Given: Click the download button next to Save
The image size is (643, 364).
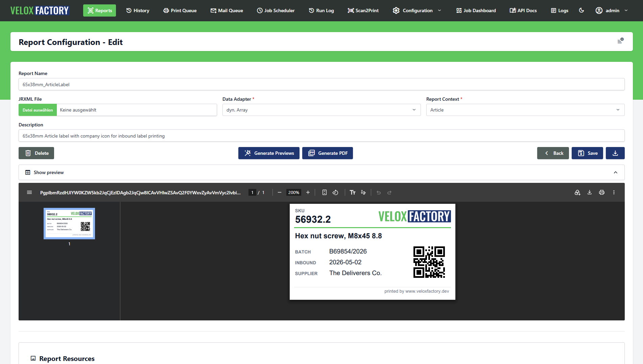Looking at the screenshot, I should (x=615, y=153).
